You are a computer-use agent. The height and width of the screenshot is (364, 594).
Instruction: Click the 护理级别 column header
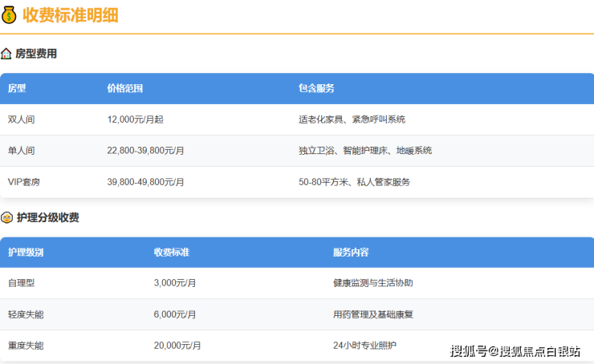[x=26, y=252]
